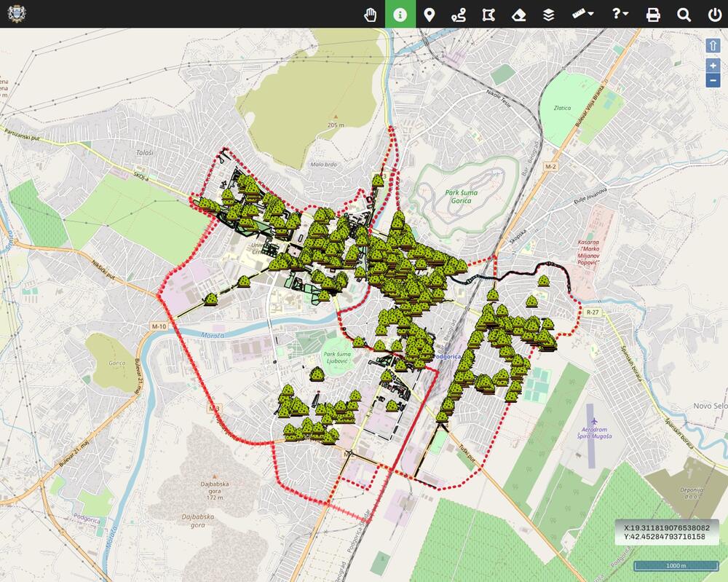Select the draw polygon tool

pos(488,15)
